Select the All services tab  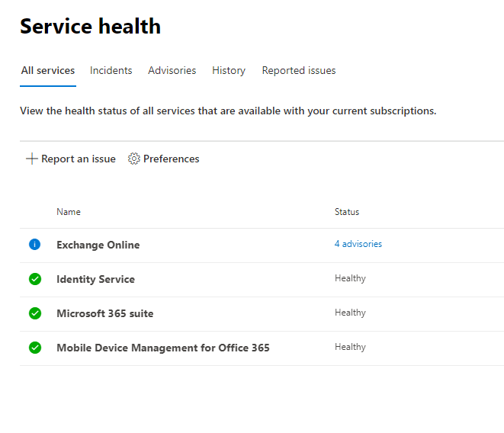tap(48, 70)
